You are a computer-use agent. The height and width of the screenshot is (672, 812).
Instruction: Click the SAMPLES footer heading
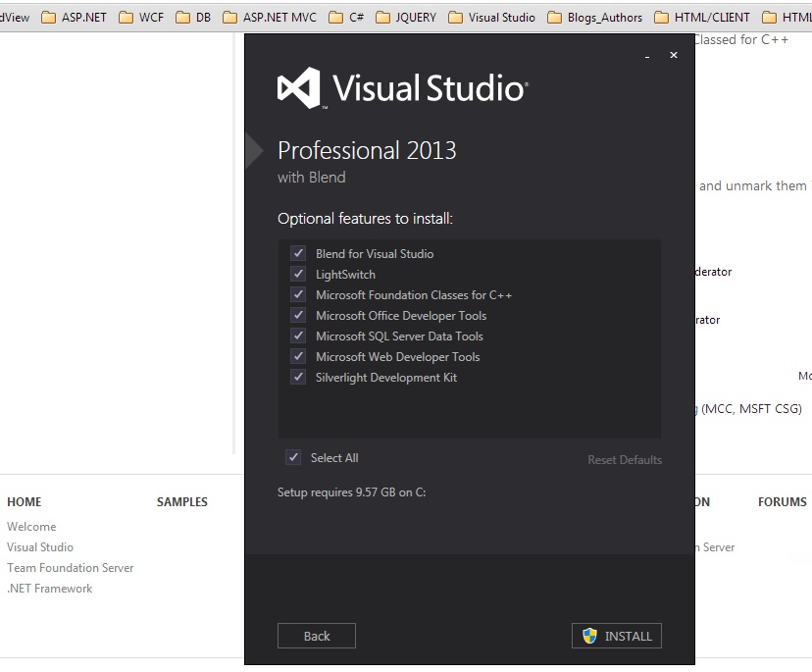coord(182,501)
